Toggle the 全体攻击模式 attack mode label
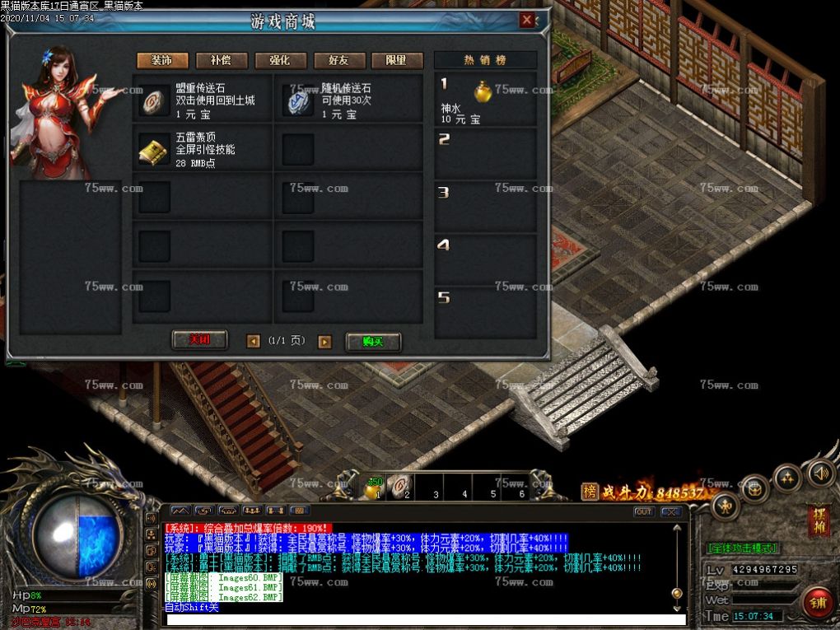The height and width of the screenshot is (630, 840). (743, 548)
